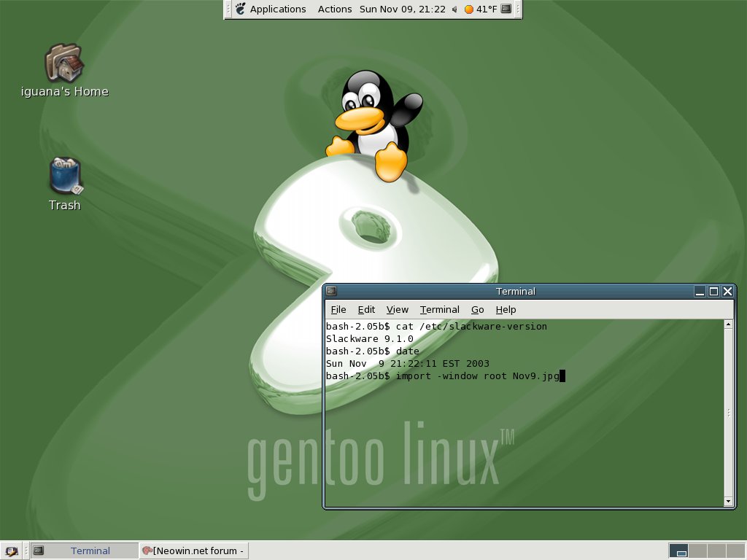
Task: Click the Terminal window menu icon in titlebar
Action: (x=332, y=291)
